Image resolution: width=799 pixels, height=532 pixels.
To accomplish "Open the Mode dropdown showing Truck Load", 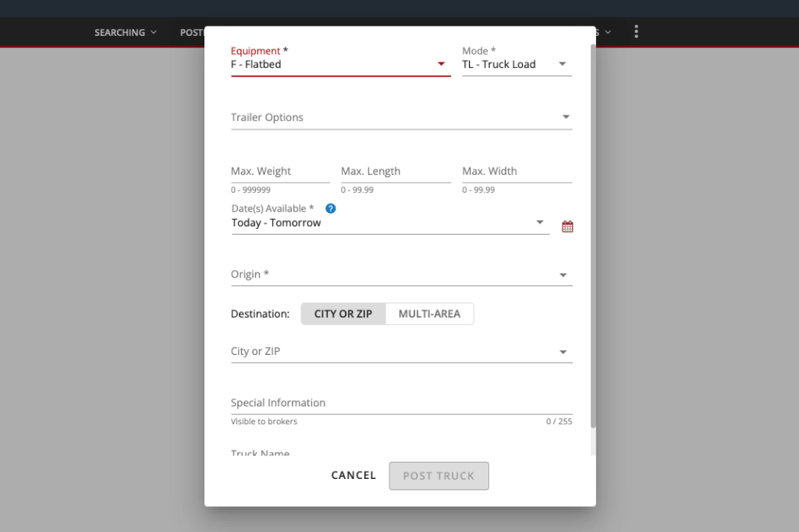I will tap(563, 64).
